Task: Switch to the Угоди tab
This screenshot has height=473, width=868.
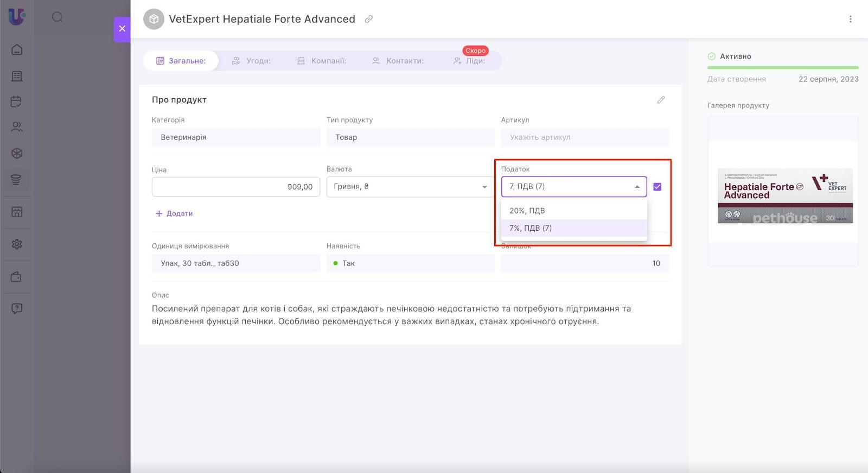Action: coord(251,61)
